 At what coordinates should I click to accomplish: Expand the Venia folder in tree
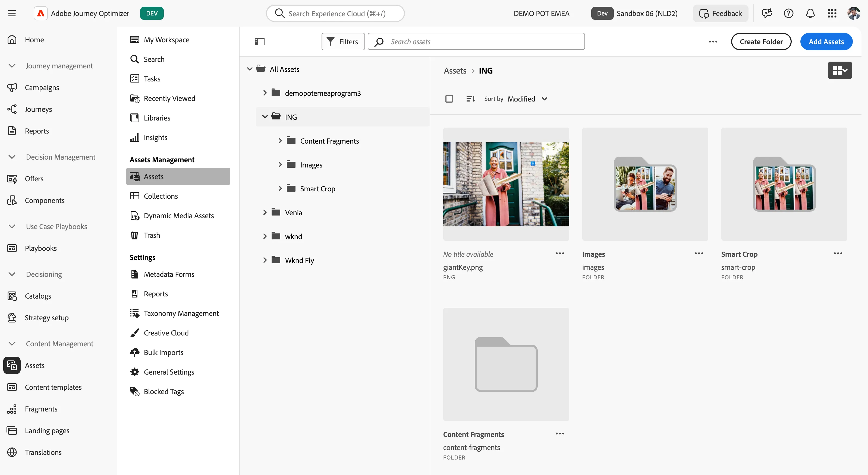point(265,213)
